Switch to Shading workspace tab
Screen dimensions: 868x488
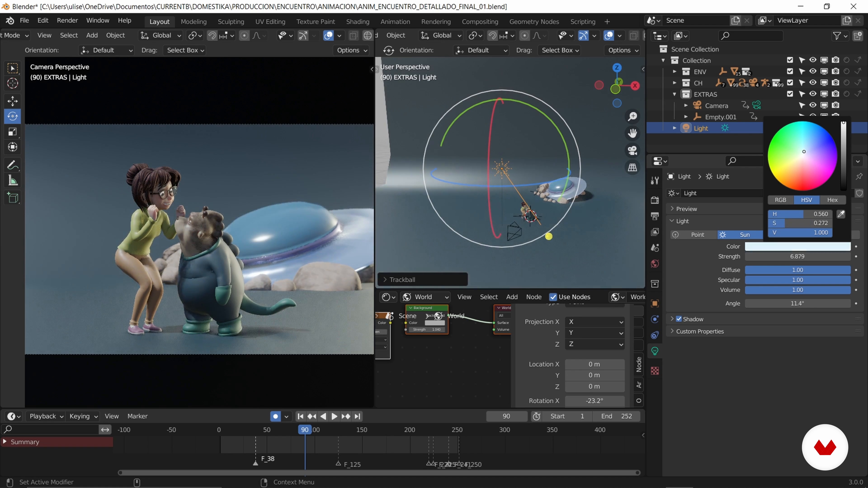click(358, 21)
